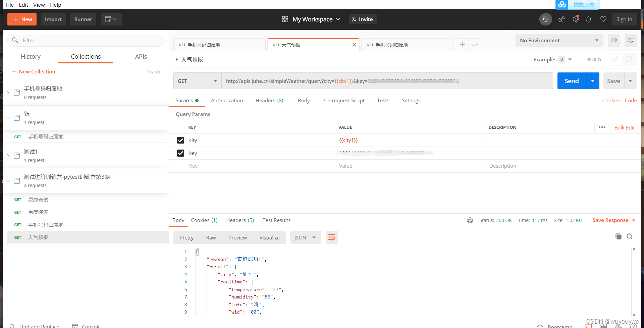The width and height of the screenshot is (644, 328).
Task: Search within the response body
Action: [630, 236]
